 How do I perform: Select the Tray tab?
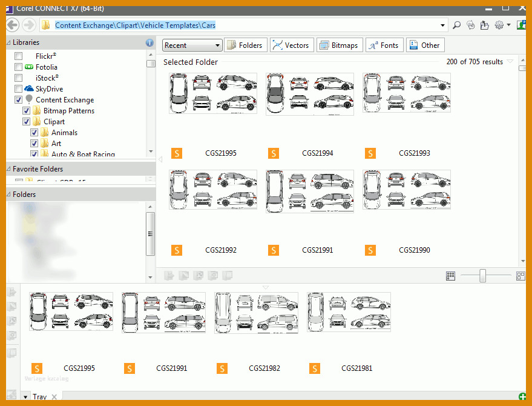tap(40, 396)
